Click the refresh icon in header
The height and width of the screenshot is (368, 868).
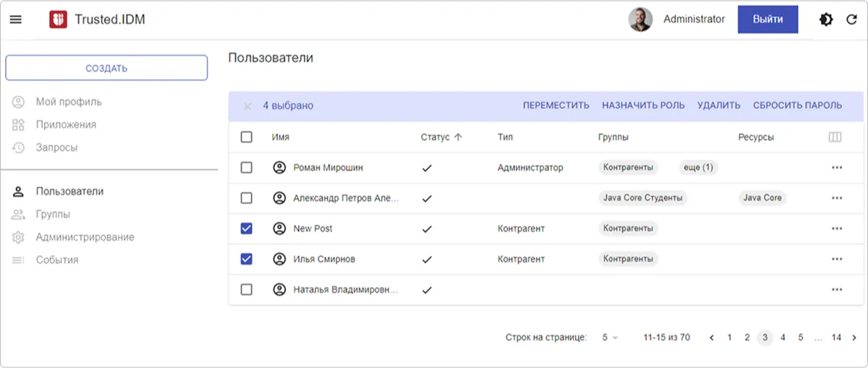[x=851, y=20]
